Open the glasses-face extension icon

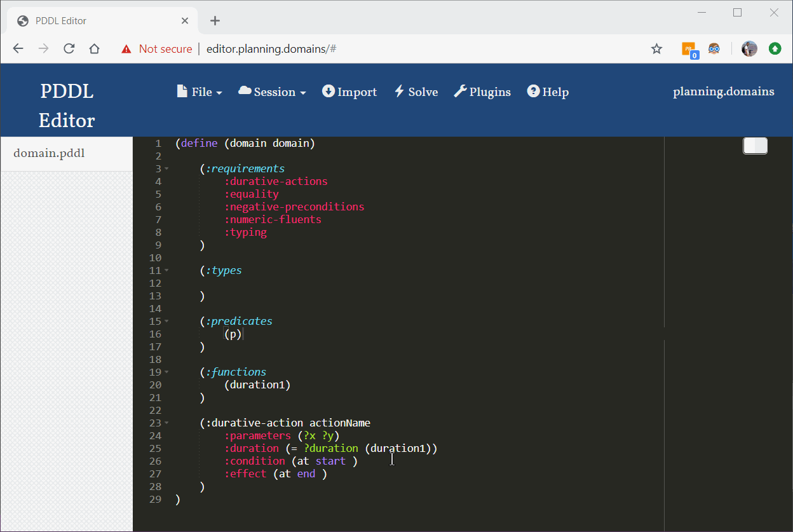714,49
